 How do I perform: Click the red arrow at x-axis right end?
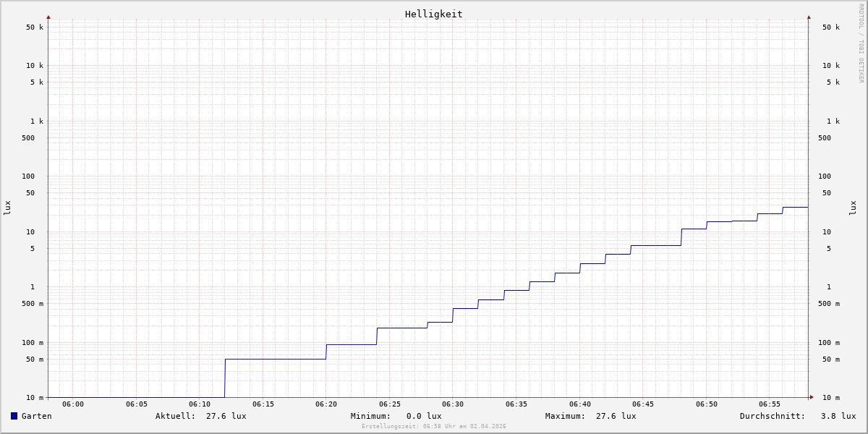(812, 397)
